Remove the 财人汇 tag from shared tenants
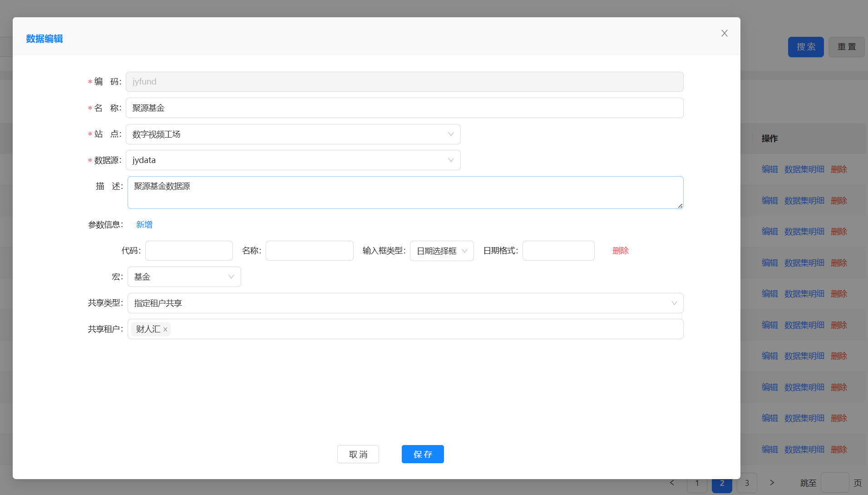 click(165, 330)
